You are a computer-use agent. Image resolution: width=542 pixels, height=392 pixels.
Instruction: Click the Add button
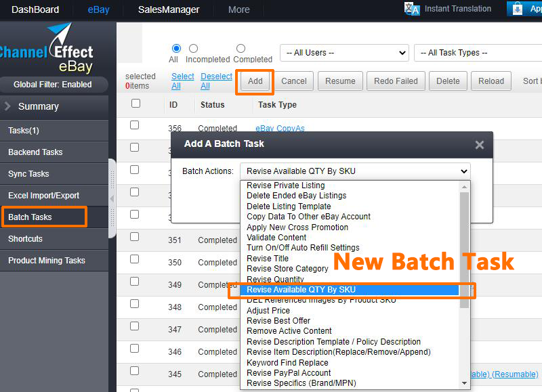255,81
